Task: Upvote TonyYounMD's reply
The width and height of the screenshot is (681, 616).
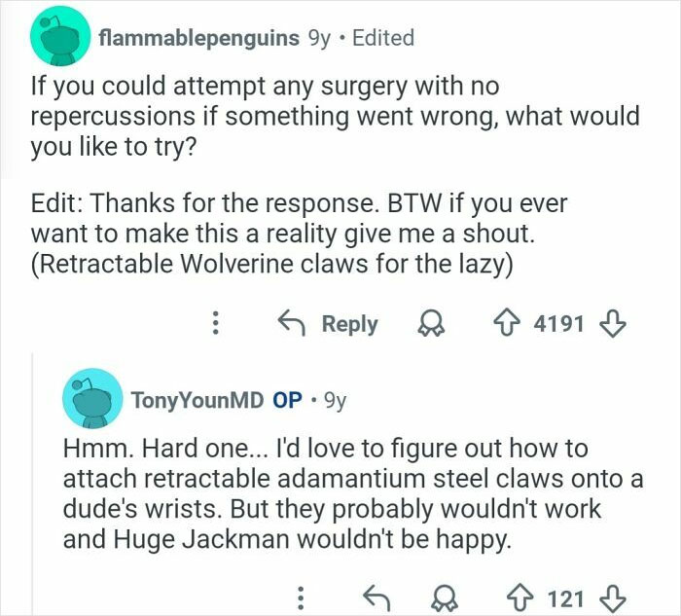Action: [x=520, y=597]
